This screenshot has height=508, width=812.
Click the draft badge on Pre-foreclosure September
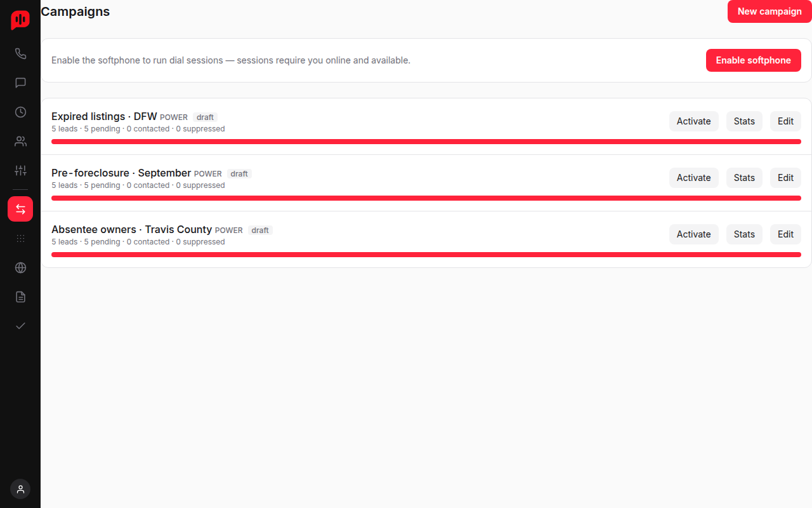[239, 174]
